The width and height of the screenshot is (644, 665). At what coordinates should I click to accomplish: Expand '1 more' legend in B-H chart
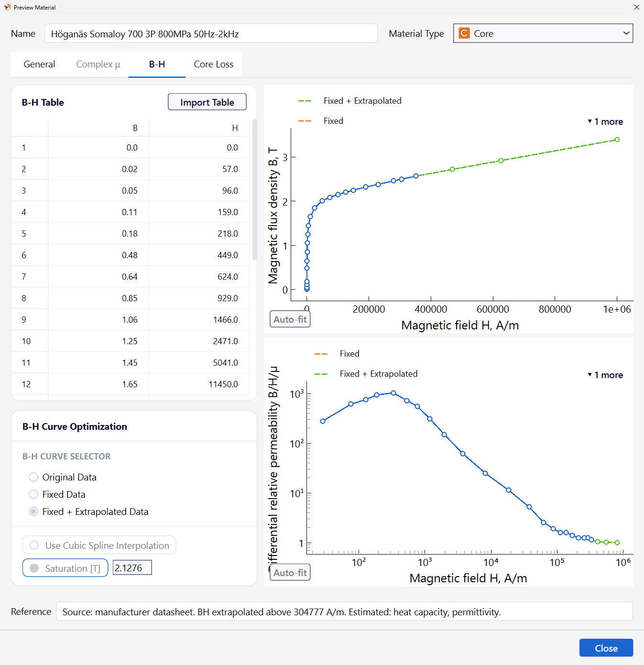(605, 121)
